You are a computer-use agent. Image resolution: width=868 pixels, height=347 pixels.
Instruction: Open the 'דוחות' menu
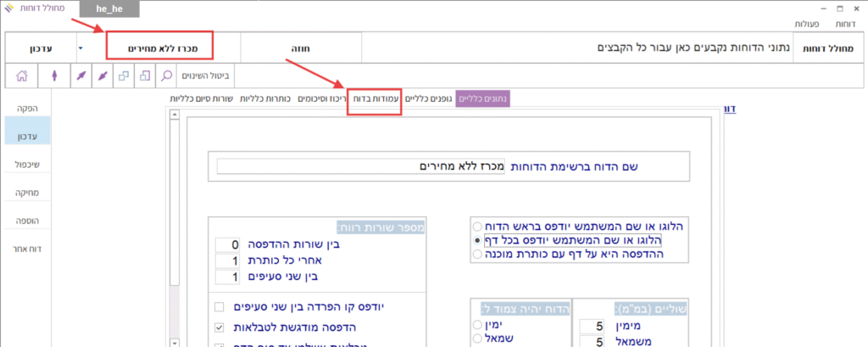click(845, 24)
